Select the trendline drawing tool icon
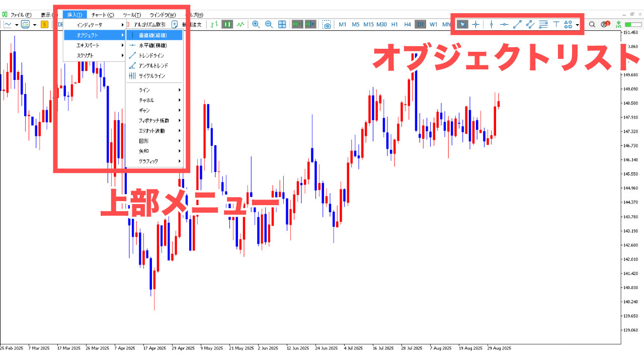 (517, 24)
